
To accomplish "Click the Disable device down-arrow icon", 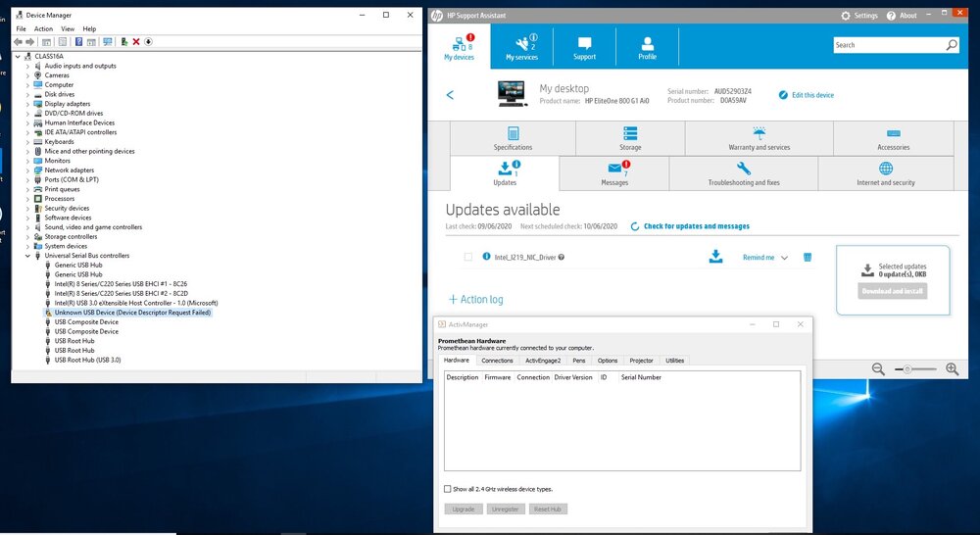I will click(148, 42).
